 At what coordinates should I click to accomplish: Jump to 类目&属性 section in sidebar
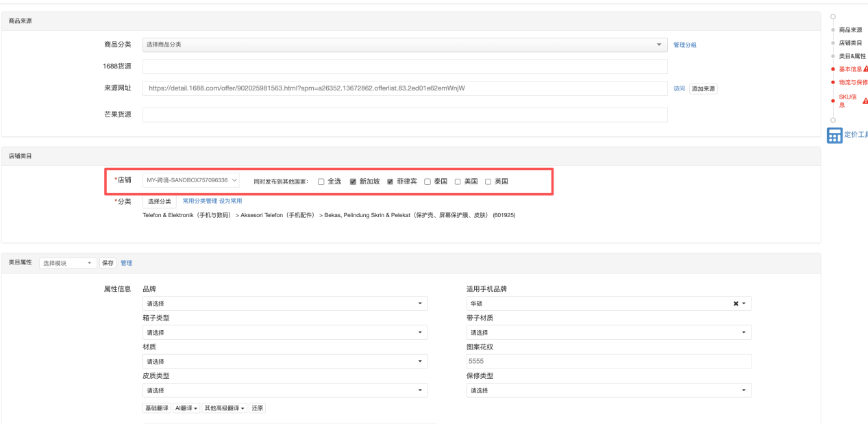tap(852, 56)
